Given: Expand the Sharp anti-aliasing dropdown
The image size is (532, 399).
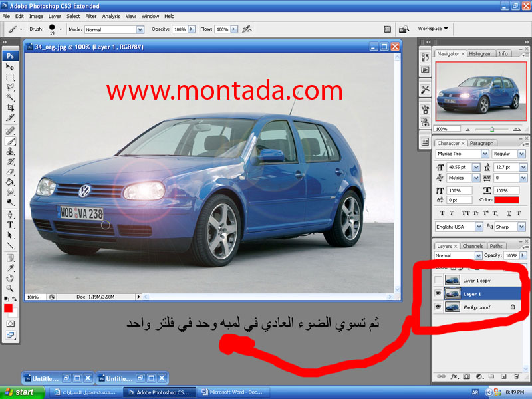Looking at the screenshot, I should [521, 227].
